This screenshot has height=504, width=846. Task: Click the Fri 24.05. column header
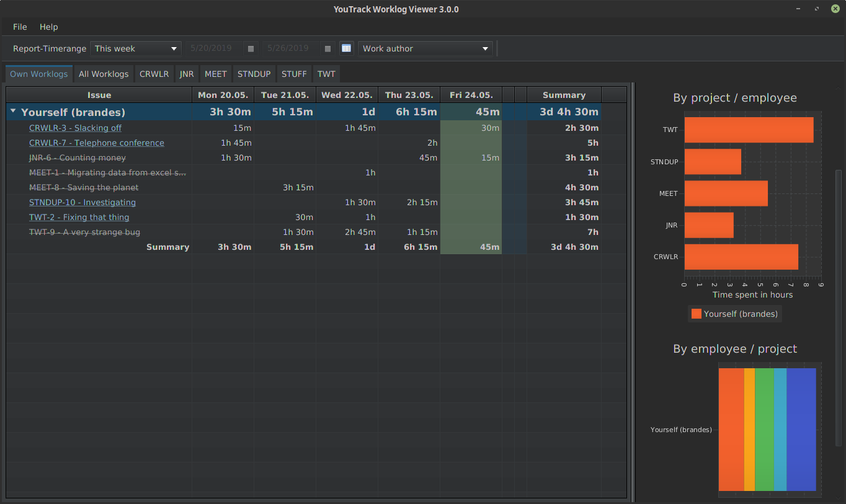pyautogui.click(x=471, y=95)
